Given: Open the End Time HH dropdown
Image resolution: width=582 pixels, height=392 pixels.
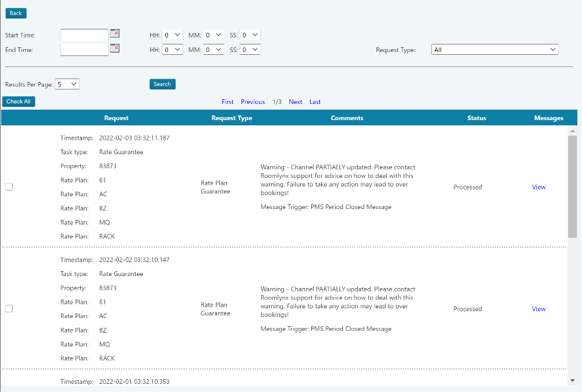Looking at the screenshot, I should (x=173, y=50).
